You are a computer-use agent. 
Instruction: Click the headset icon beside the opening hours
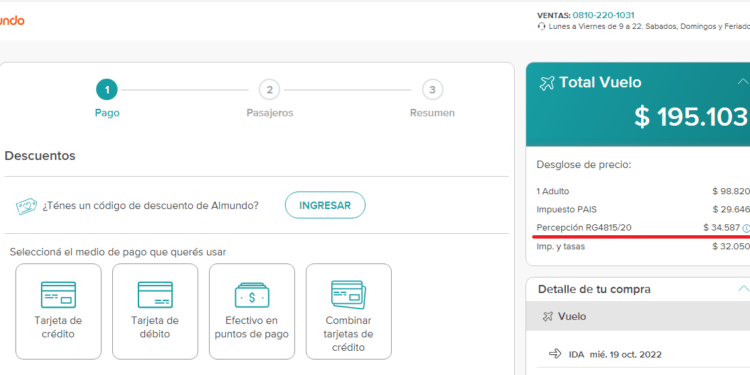541,27
